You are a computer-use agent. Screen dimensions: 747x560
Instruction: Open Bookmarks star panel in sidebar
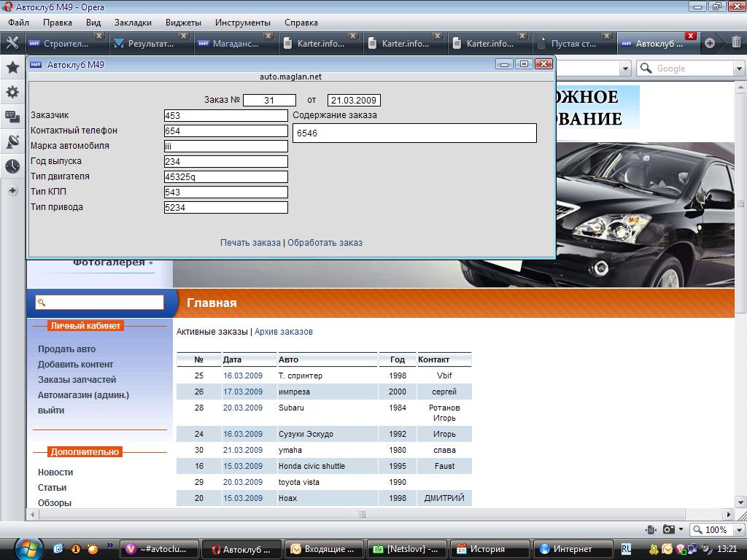pyautogui.click(x=12, y=67)
